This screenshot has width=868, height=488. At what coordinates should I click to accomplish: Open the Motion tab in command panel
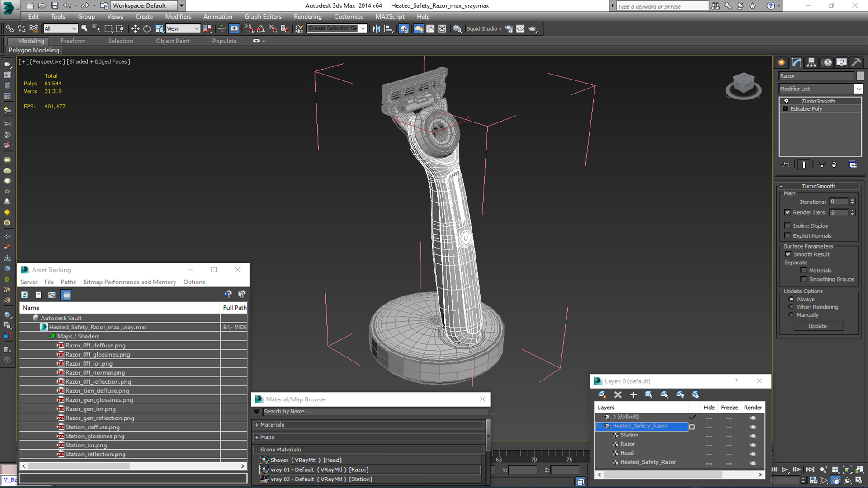click(827, 62)
